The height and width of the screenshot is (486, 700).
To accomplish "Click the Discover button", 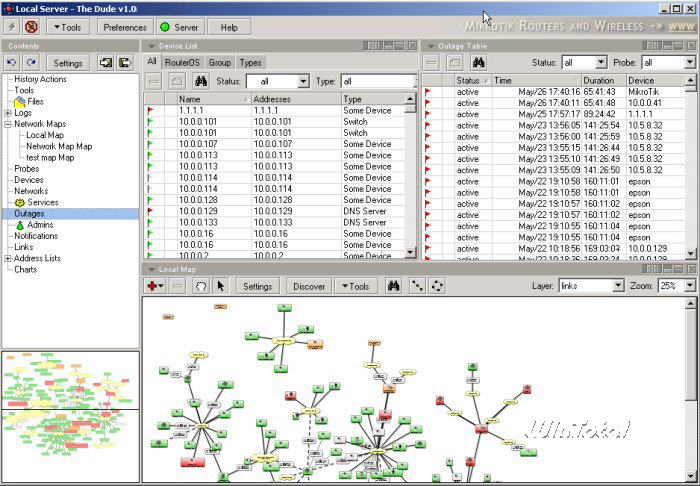I will pos(309,286).
